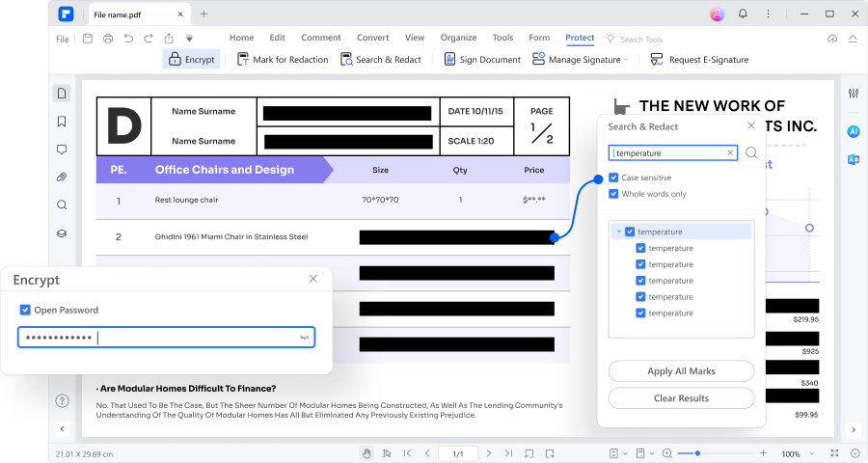The height and width of the screenshot is (463, 868).
Task: Open the zoom percentage dropdown
Action: (x=812, y=453)
